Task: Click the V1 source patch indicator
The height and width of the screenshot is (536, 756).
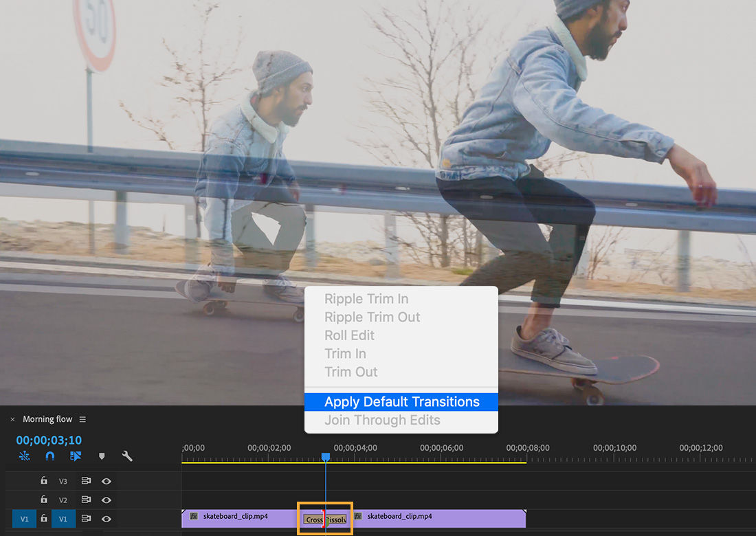Action: point(25,518)
